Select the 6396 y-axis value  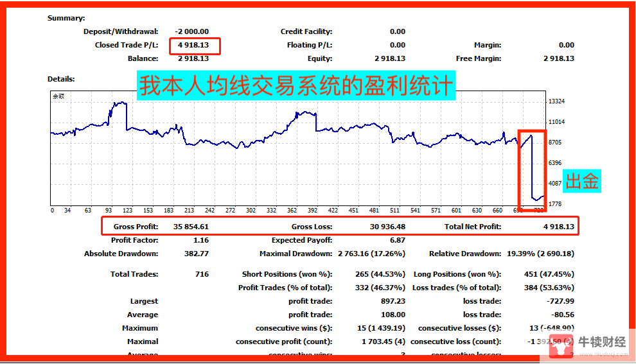[555, 163]
